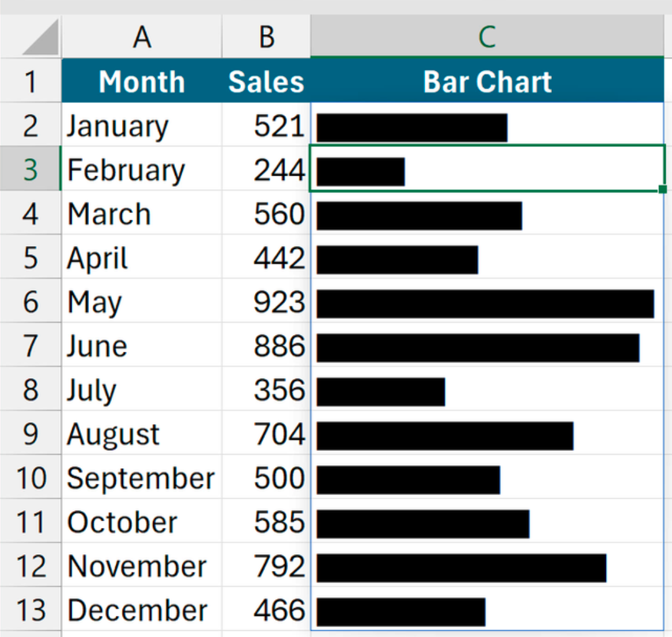Screen dimensions: 672x637
Task: Select column C header
Action: click(487, 37)
